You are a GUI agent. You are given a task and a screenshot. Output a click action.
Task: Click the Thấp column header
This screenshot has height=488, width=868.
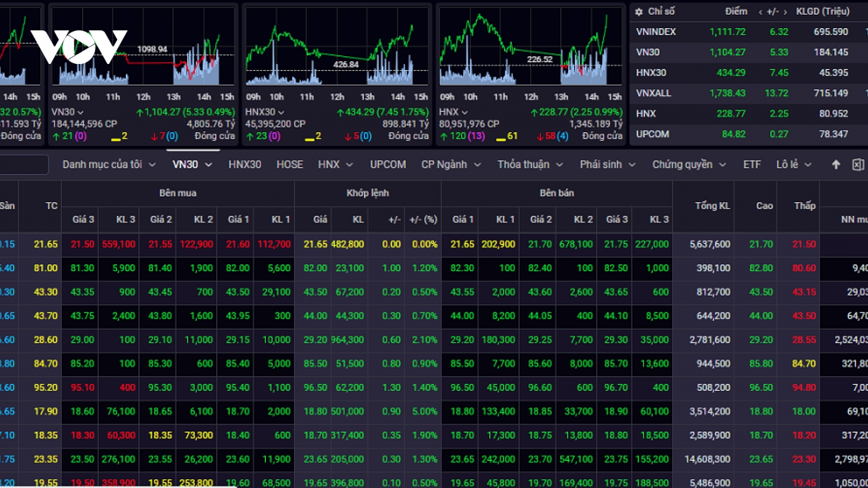805,206
